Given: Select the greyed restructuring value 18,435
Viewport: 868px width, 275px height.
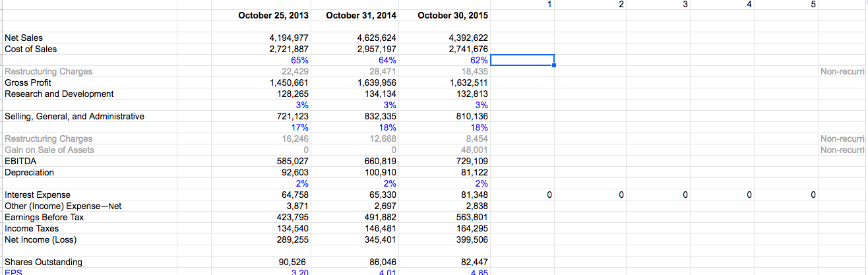Looking at the screenshot, I should (x=474, y=71).
